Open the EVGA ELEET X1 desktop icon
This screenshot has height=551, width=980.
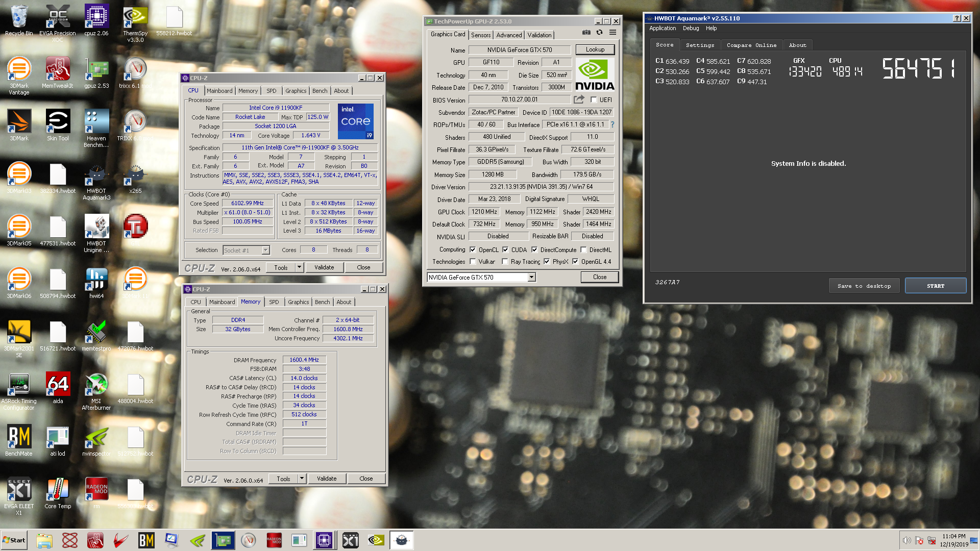point(19,496)
